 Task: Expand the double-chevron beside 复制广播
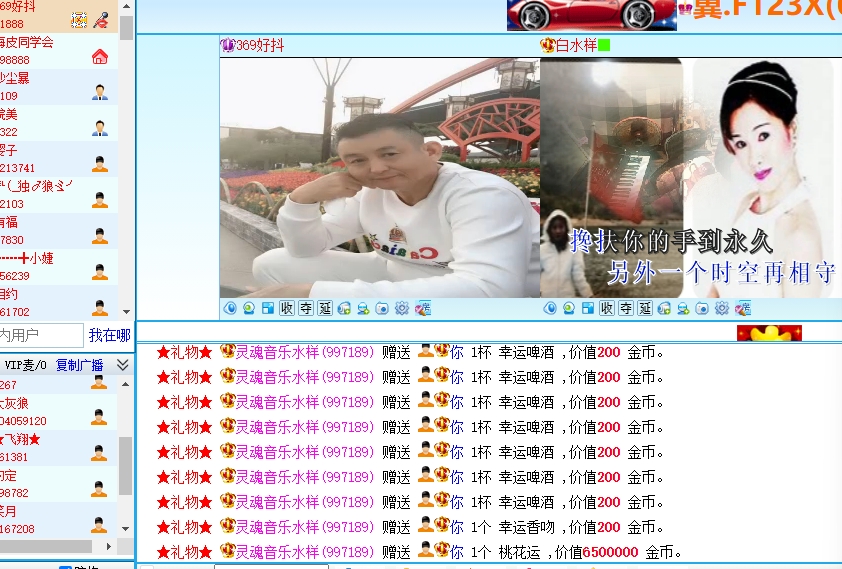pyautogui.click(x=123, y=365)
